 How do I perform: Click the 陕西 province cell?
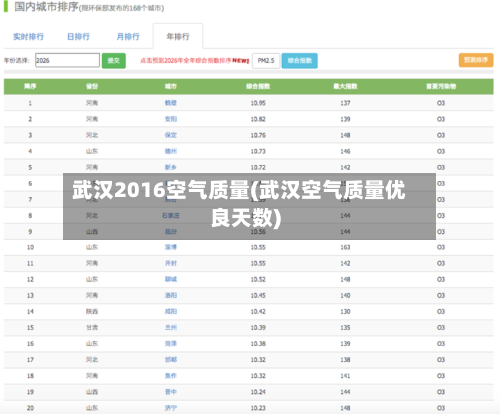92,311
